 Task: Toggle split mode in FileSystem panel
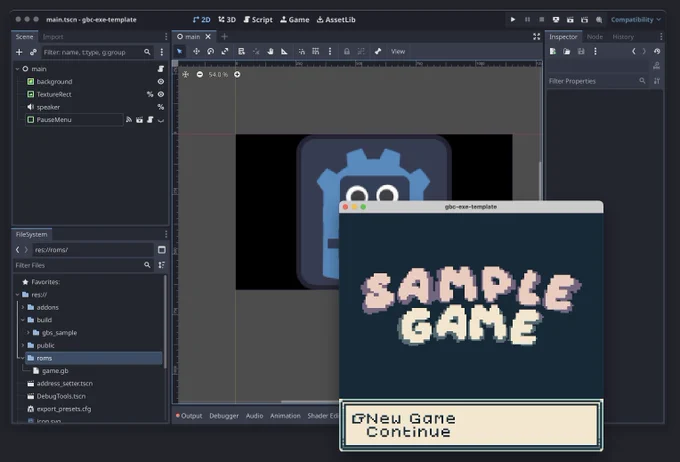tap(162, 250)
